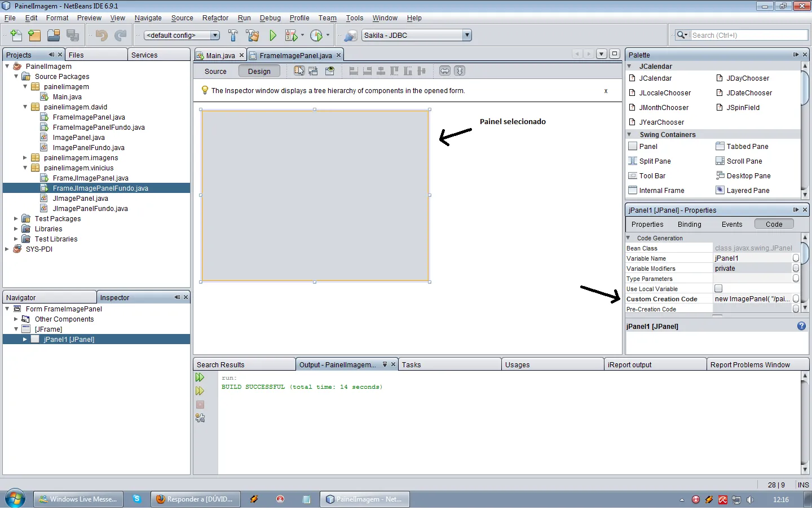Collapse the Swing Containers palette section
The width and height of the screenshot is (812, 510).
[x=629, y=135]
